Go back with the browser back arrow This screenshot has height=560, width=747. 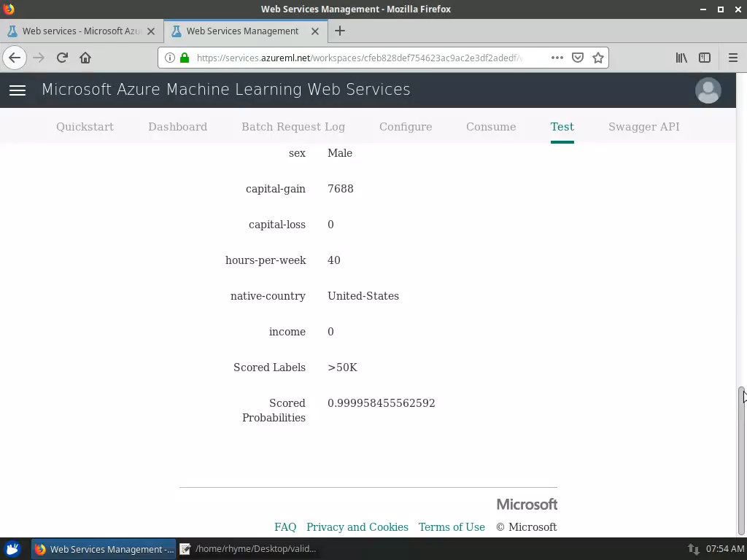click(x=15, y=58)
